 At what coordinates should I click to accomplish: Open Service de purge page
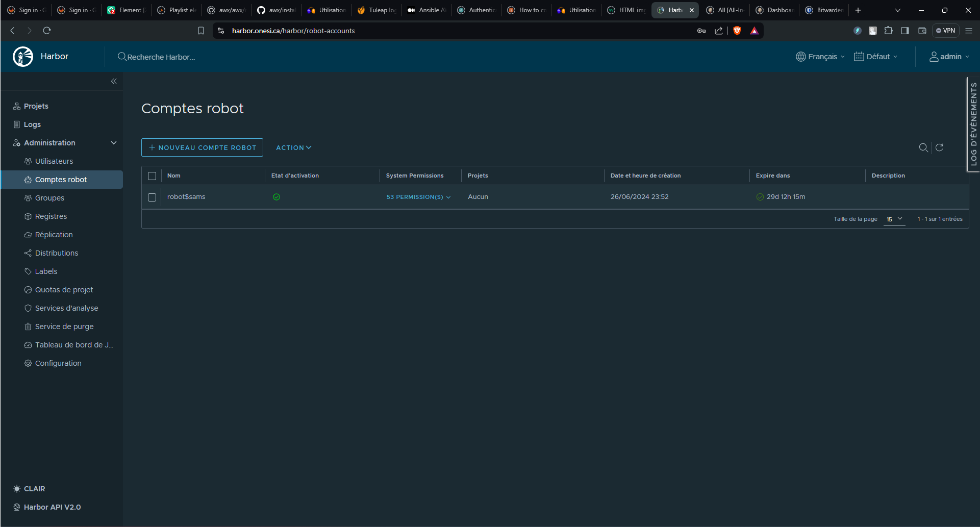(64, 327)
